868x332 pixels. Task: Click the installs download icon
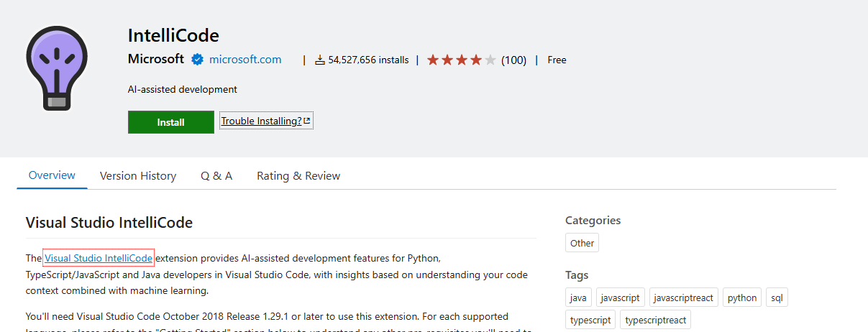tap(320, 60)
